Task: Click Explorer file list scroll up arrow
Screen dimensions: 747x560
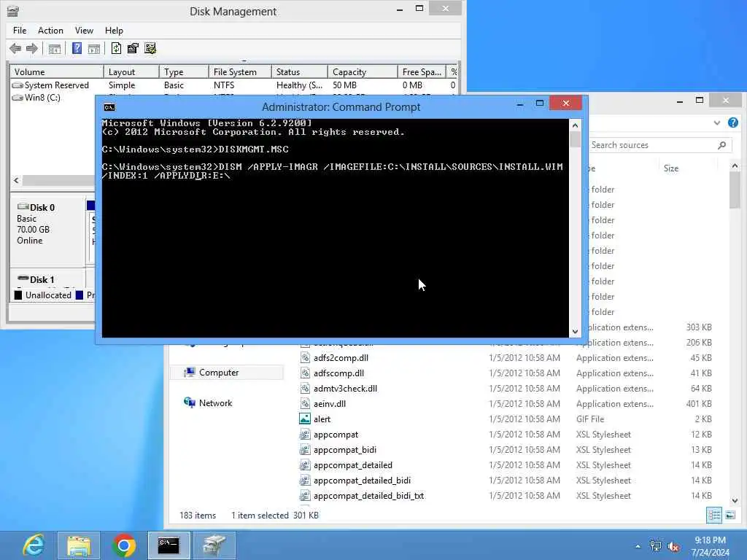Action: pyautogui.click(x=735, y=166)
